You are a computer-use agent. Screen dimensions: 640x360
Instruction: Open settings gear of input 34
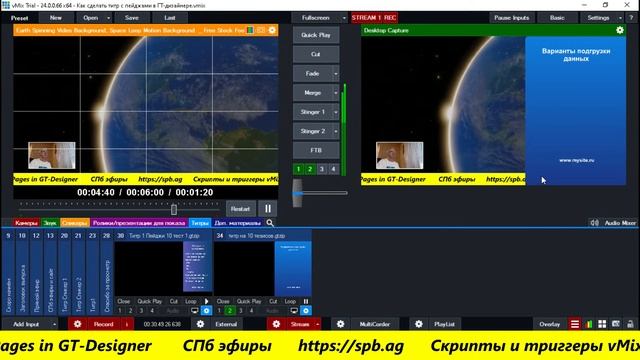[x=306, y=311]
